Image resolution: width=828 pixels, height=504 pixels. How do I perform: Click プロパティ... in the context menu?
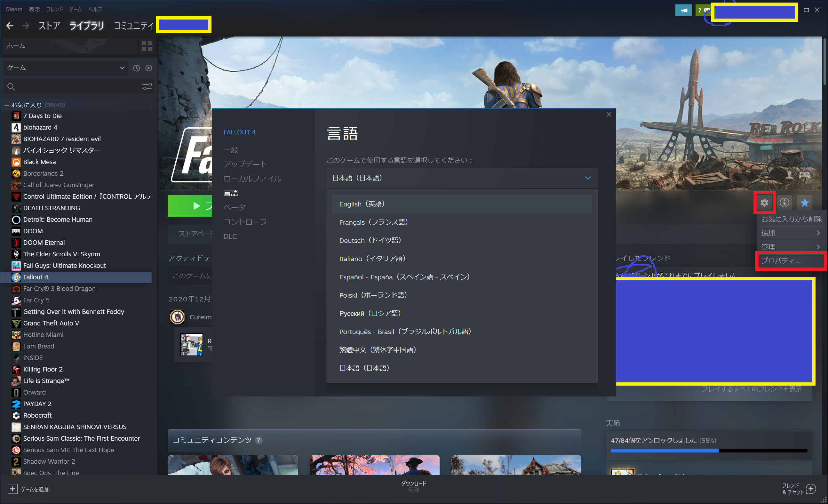click(x=790, y=261)
